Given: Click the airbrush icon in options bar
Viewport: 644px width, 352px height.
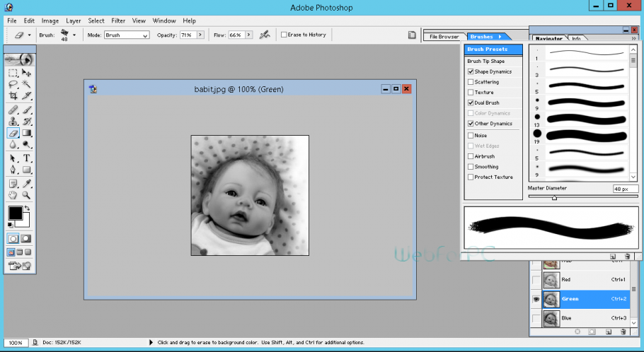Looking at the screenshot, I should [265, 34].
